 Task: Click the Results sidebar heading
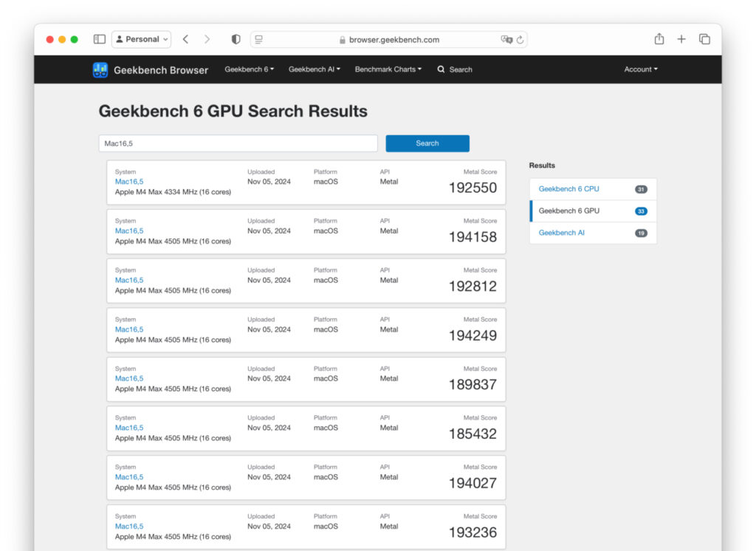click(542, 165)
